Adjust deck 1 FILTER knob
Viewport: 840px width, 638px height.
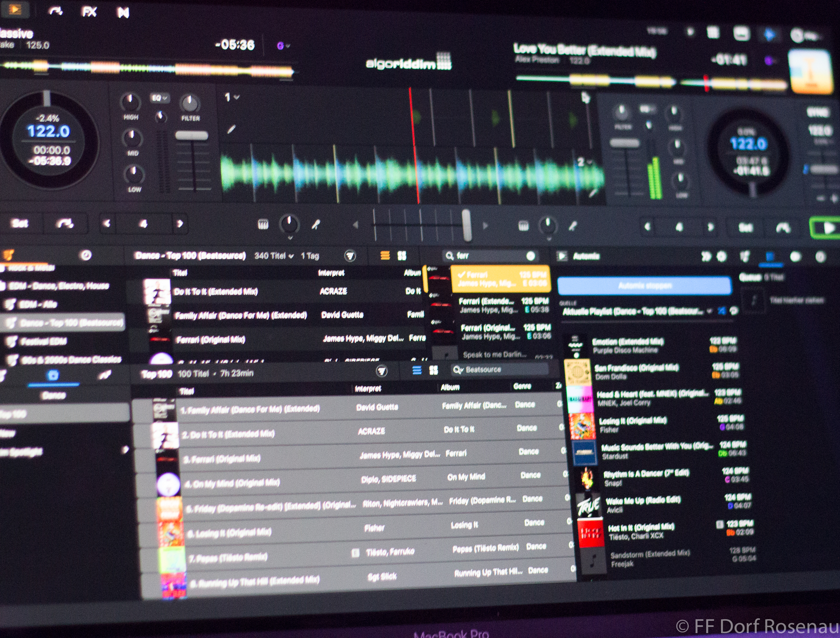click(x=189, y=104)
